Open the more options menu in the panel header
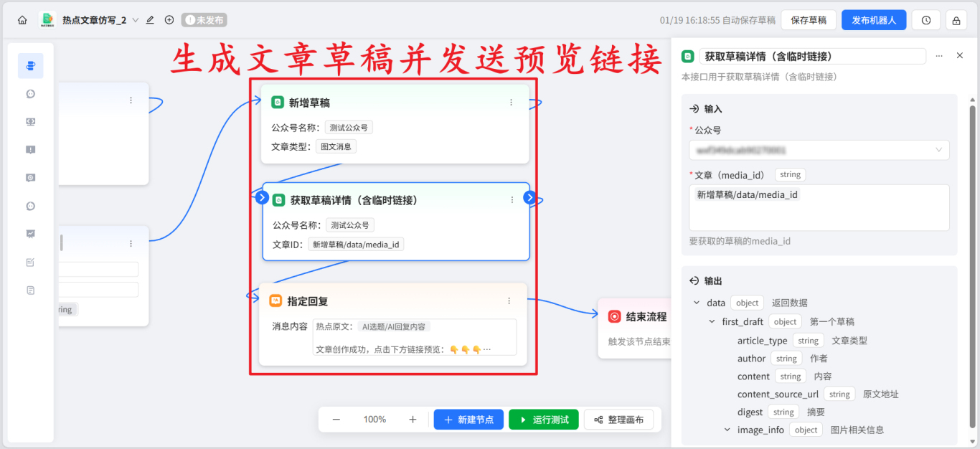980x449 pixels. point(938,55)
